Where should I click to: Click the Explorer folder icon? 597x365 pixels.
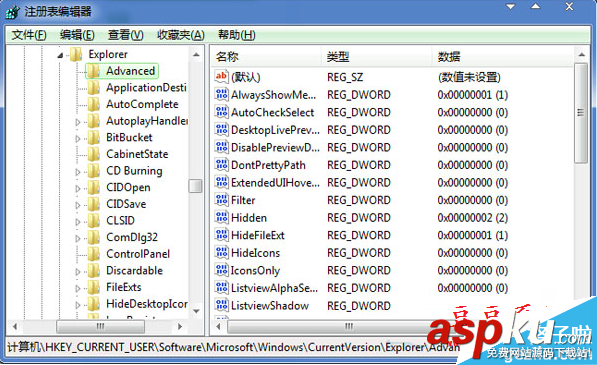coord(76,54)
